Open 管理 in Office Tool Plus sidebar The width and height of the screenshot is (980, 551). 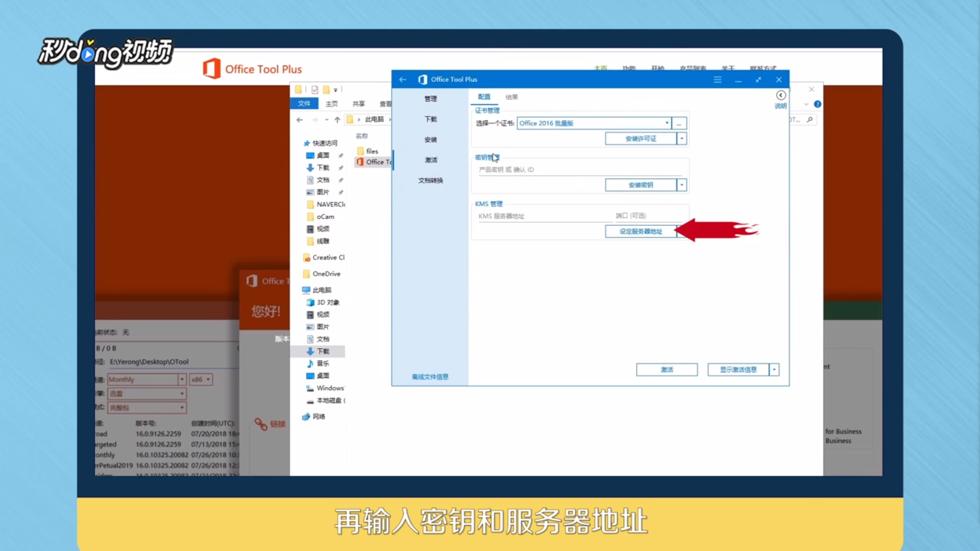point(431,99)
